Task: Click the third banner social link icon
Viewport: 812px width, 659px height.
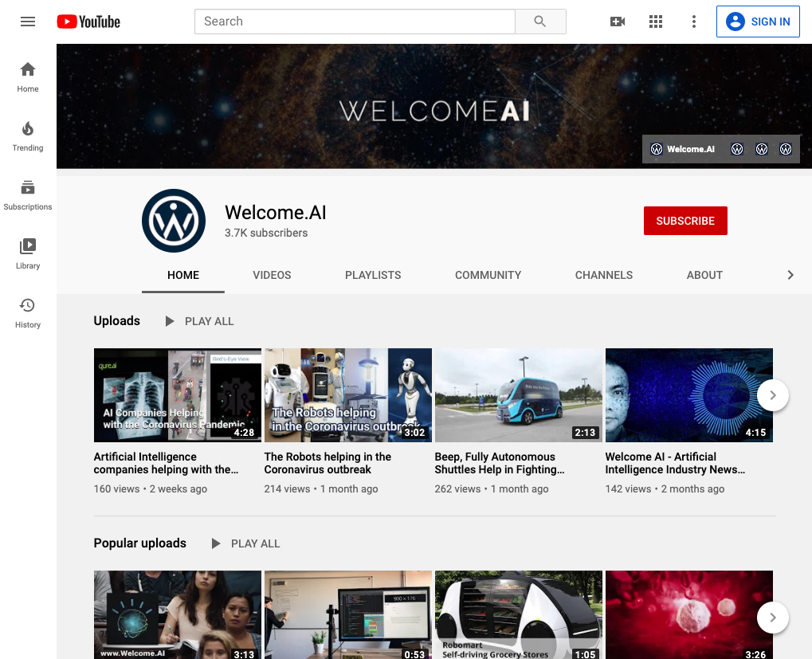Action: pos(761,149)
